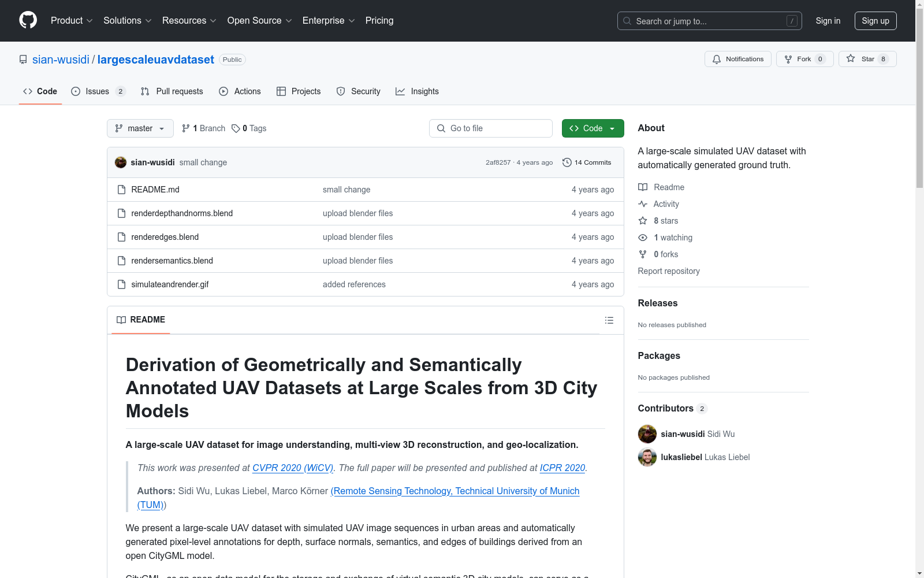This screenshot has height=578, width=924.
Task: Expand the Product menu
Action: (x=72, y=21)
